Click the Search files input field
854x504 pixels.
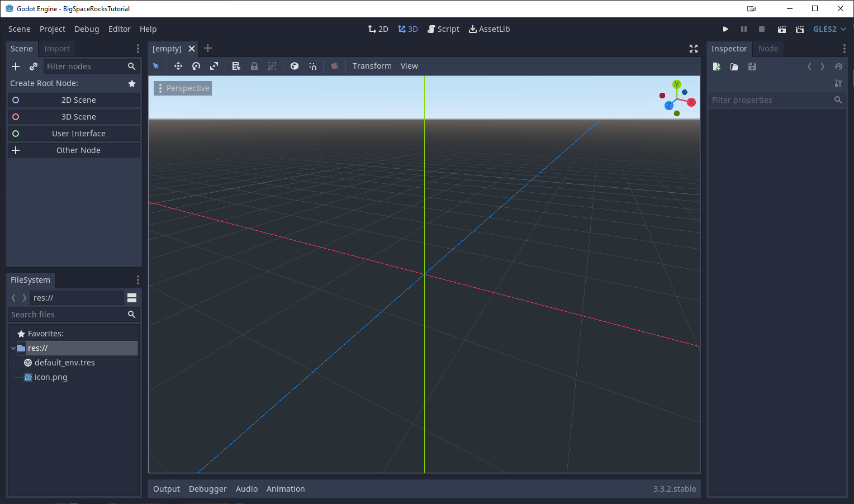tap(67, 315)
